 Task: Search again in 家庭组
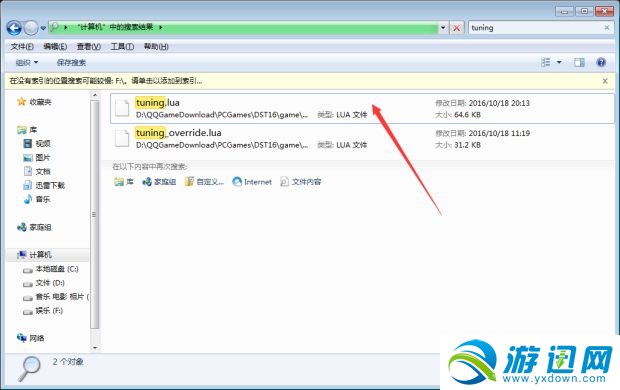[x=159, y=182]
